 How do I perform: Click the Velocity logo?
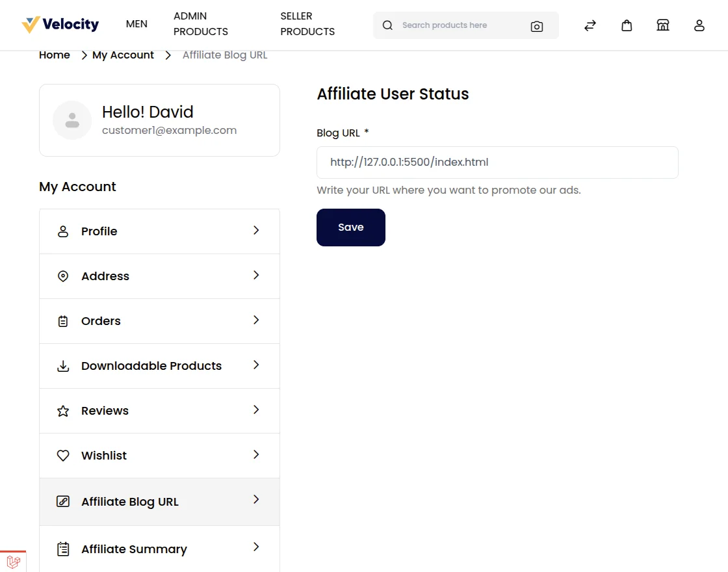click(x=60, y=25)
